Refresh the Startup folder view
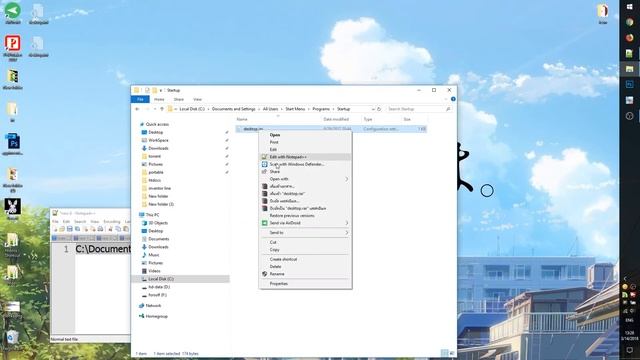640x360 pixels. 379,109
